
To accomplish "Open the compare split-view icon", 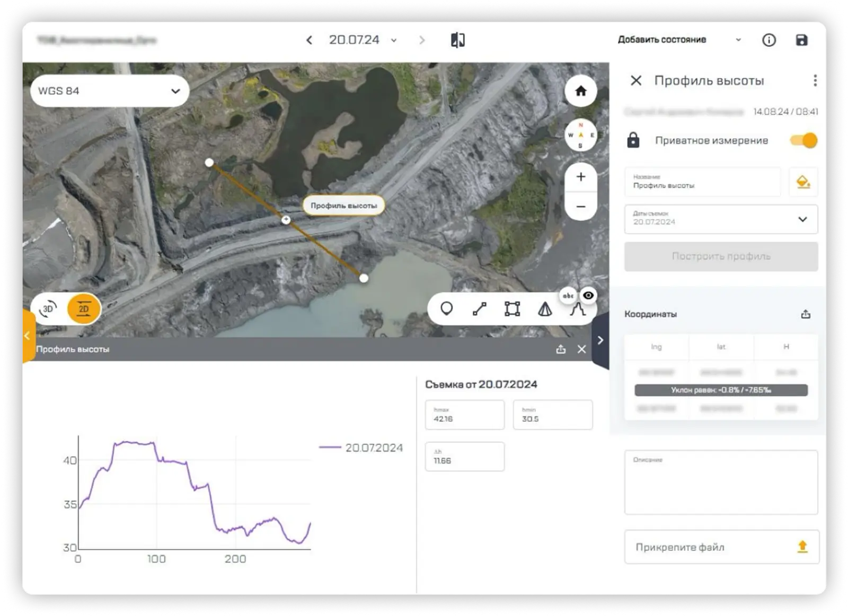I will 457,40.
